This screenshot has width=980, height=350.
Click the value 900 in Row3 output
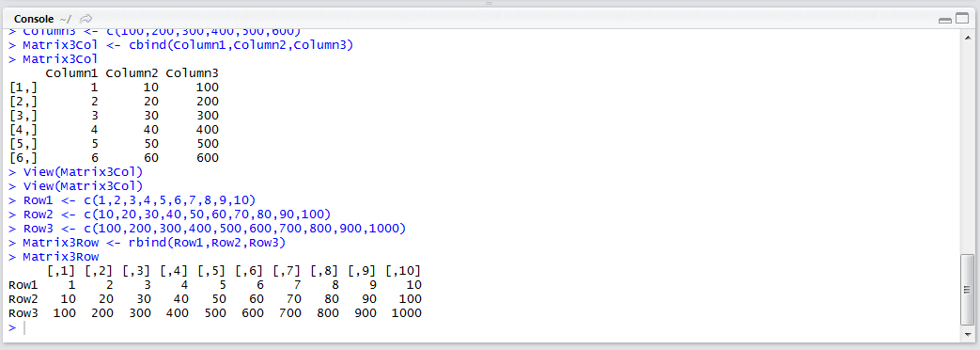366,313
